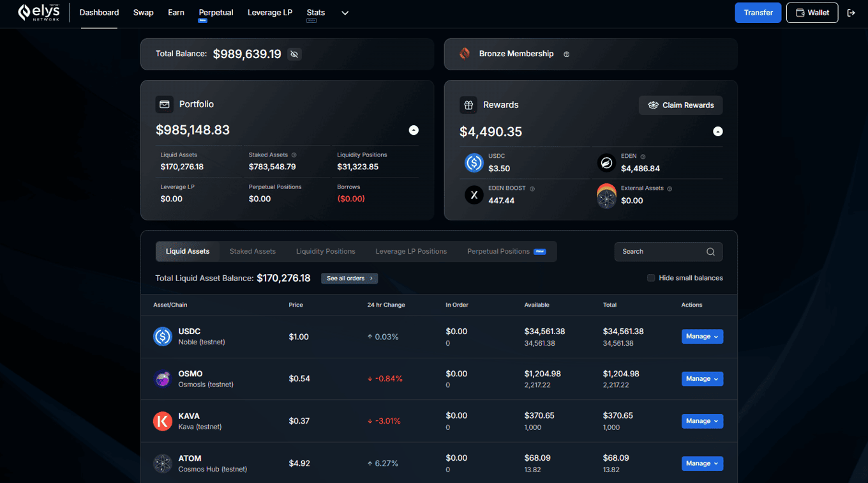The height and width of the screenshot is (483, 868).
Task: Click the External Assets info icon
Action: point(670,188)
